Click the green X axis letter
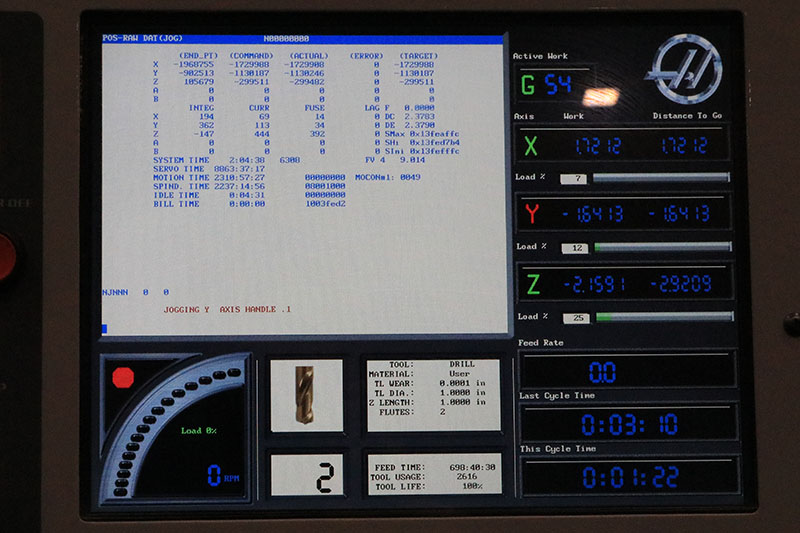The width and height of the screenshot is (800, 533). [531, 146]
